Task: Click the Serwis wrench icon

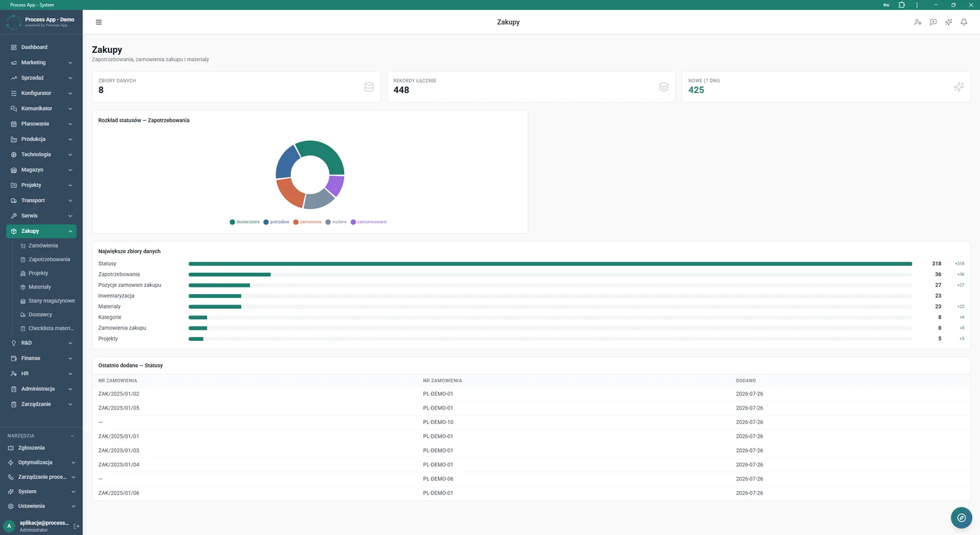Action: (x=13, y=216)
